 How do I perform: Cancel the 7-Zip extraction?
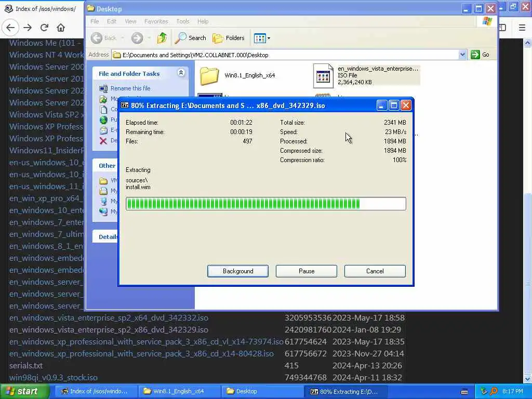point(375,271)
